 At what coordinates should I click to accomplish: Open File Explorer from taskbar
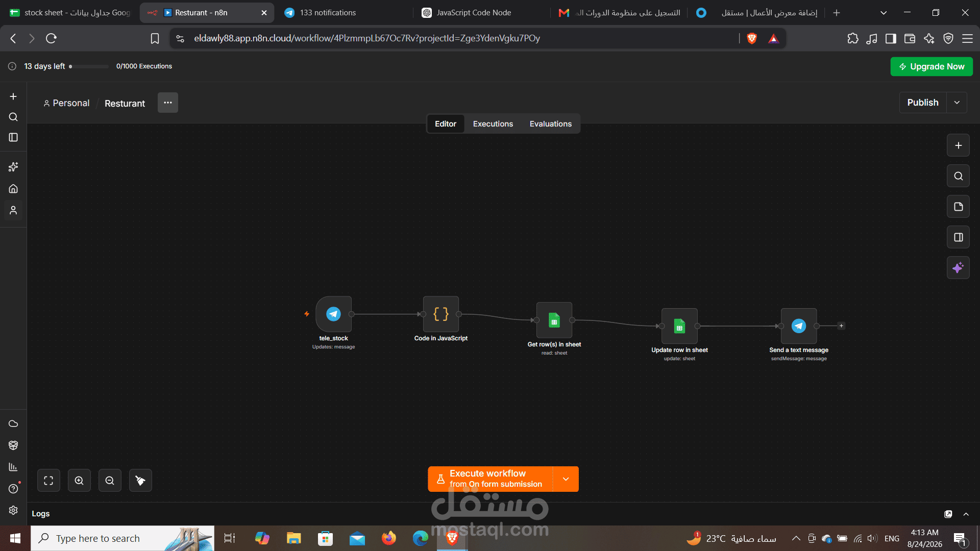coord(293,538)
